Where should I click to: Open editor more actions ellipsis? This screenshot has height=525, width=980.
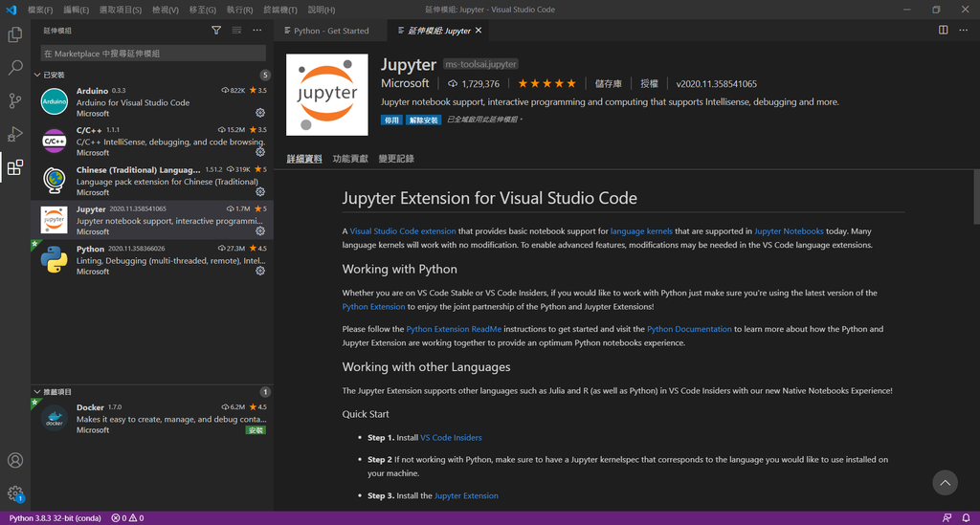pyautogui.click(x=963, y=30)
